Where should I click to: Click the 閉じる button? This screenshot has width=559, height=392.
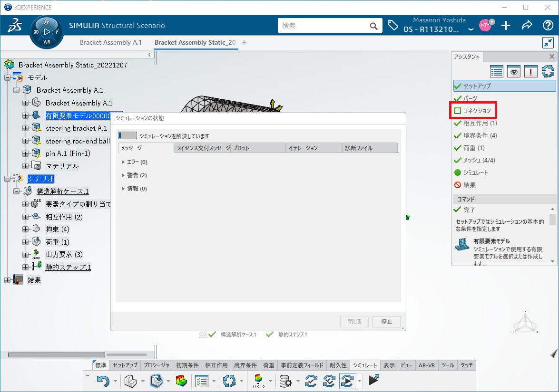tap(354, 322)
